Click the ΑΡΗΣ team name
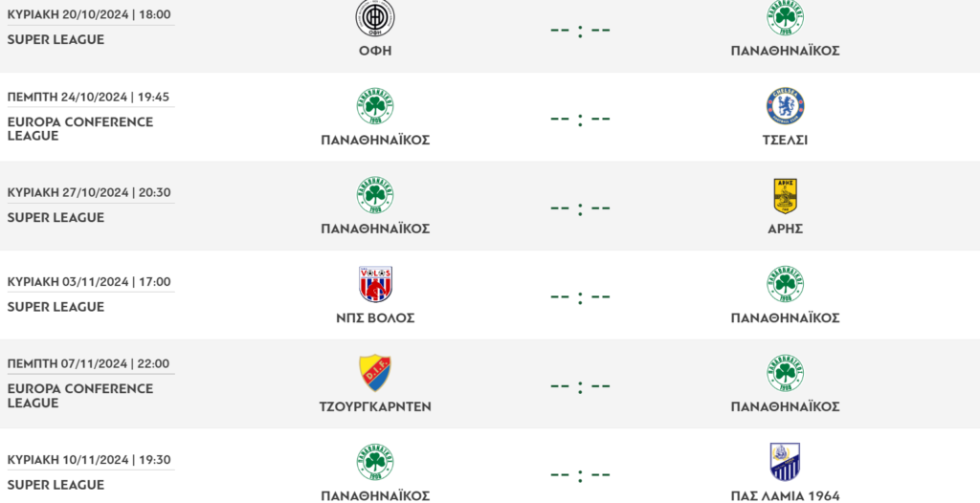980x503 pixels. point(785,229)
